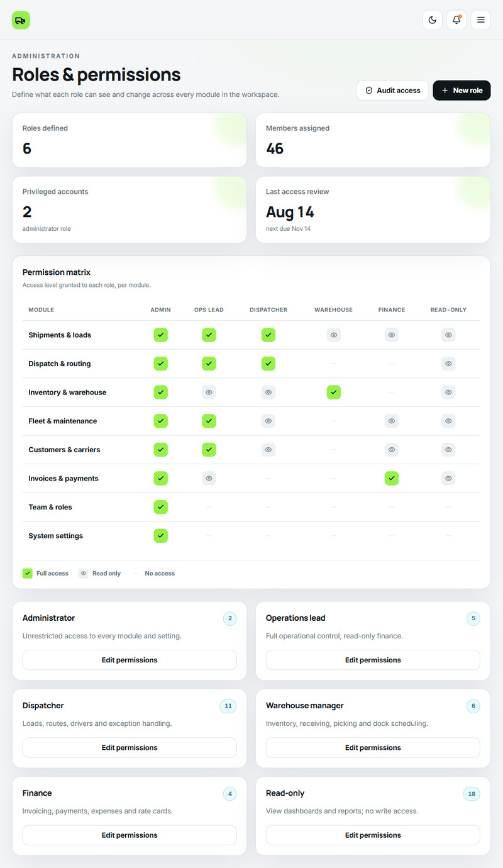The height and width of the screenshot is (868, 503).
Task: Toggle Warehouse access for Inventory & warehouse
Action: [334, 392]
